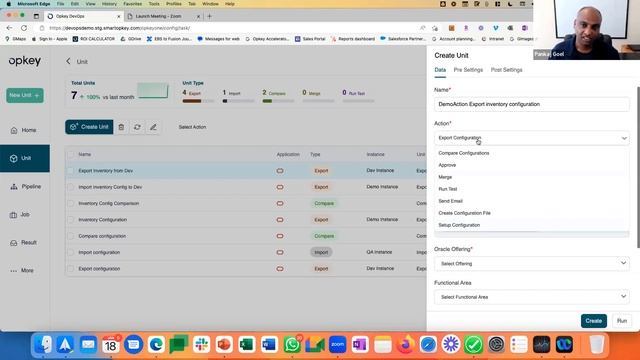Toggle the select-all checkbox in table header
The width and height of the screenshot is (640, 360).
(71, 154)
